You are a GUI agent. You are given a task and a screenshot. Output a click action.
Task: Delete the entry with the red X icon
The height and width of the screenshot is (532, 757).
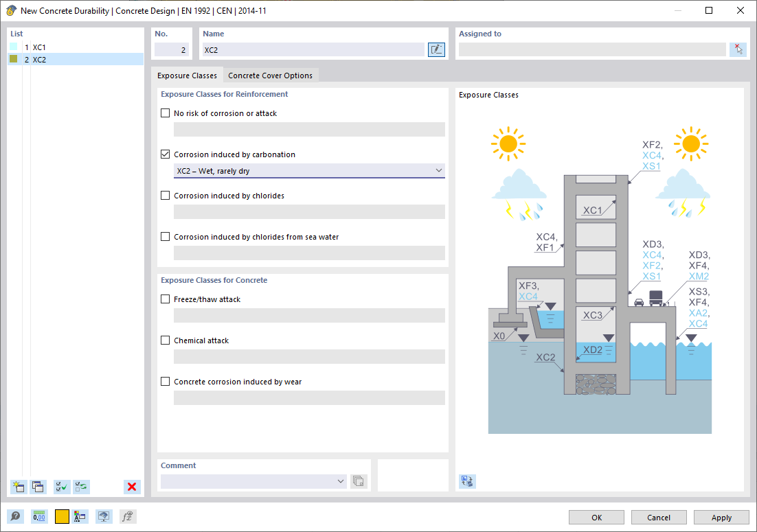(132, 487)
